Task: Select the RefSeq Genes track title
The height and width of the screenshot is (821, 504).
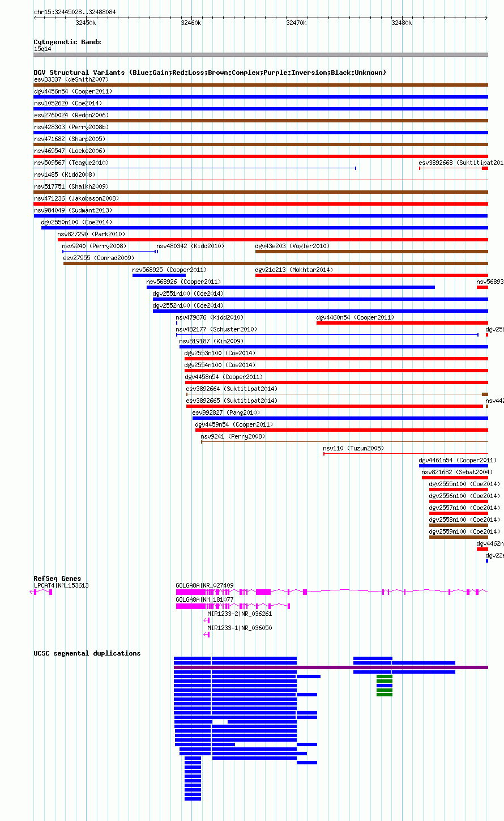Action: tap(57, 578)
